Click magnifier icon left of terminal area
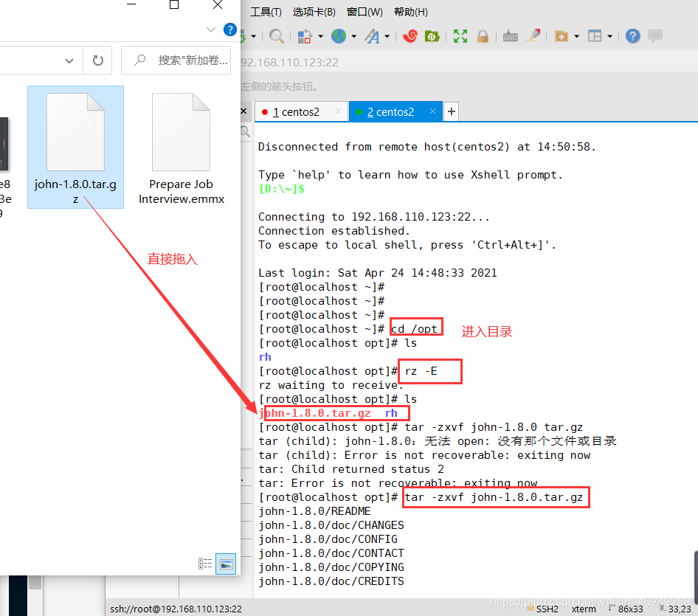Viewport: 698px width, 616px height. (245, 131)
